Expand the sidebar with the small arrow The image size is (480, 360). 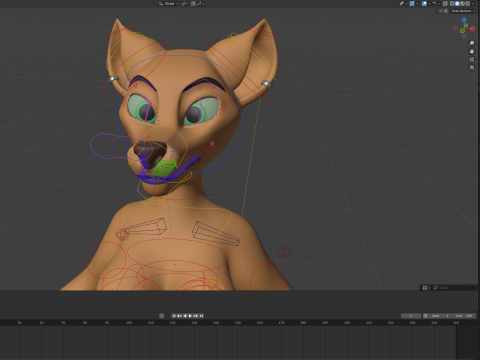click(x=477, y=23)
